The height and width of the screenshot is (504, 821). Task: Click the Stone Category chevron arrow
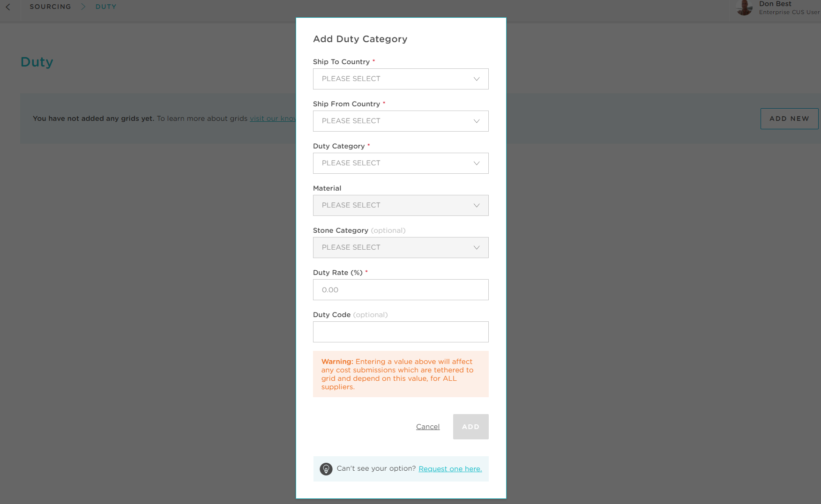[x=477, y=247]
